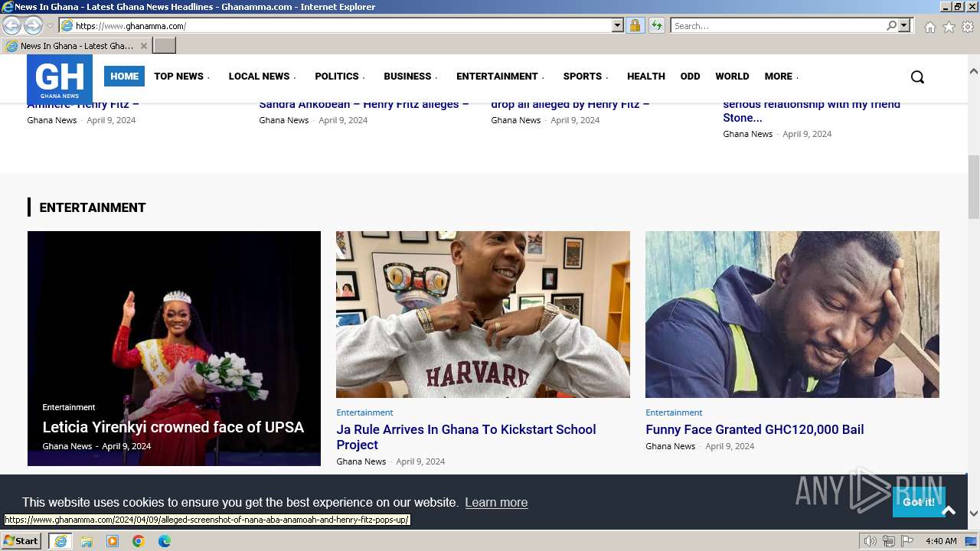Click the 4:40 AM system clock
The height and width of the screenshot is (551, 980).
[x=941, y=541]
